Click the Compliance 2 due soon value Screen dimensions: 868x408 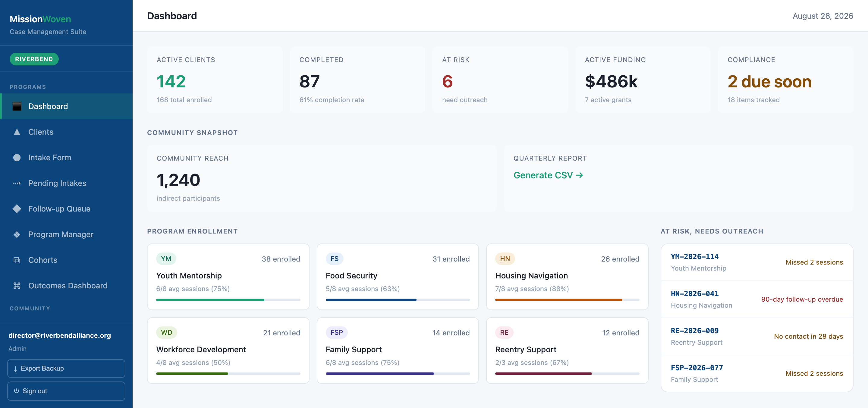769,82
